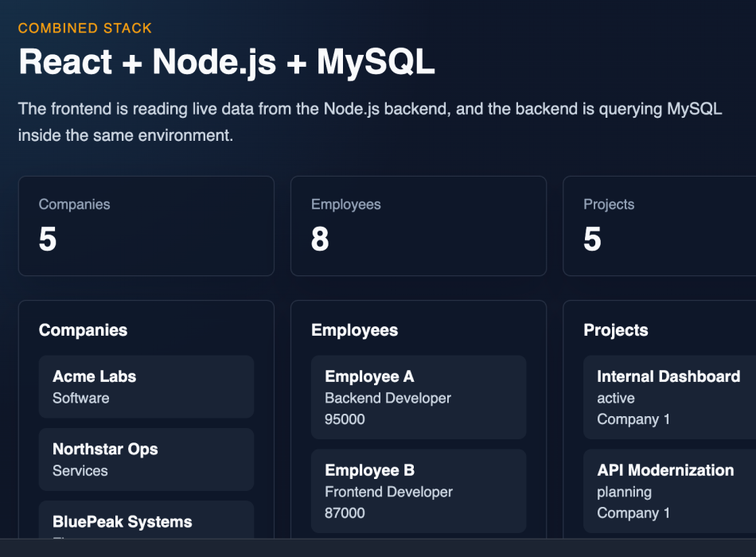756x557 pixels.
Task: Click the Projects list section heading
Action: click(x=616, y=330)
